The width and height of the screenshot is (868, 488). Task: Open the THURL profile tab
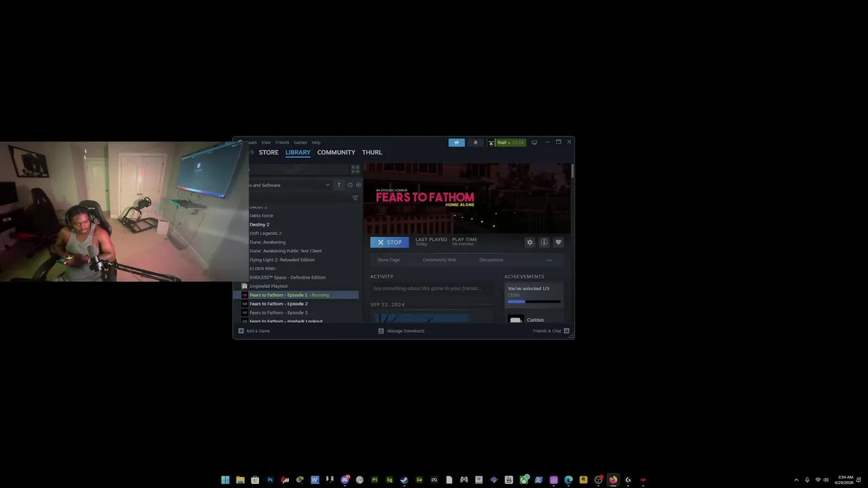coord(372,152)
